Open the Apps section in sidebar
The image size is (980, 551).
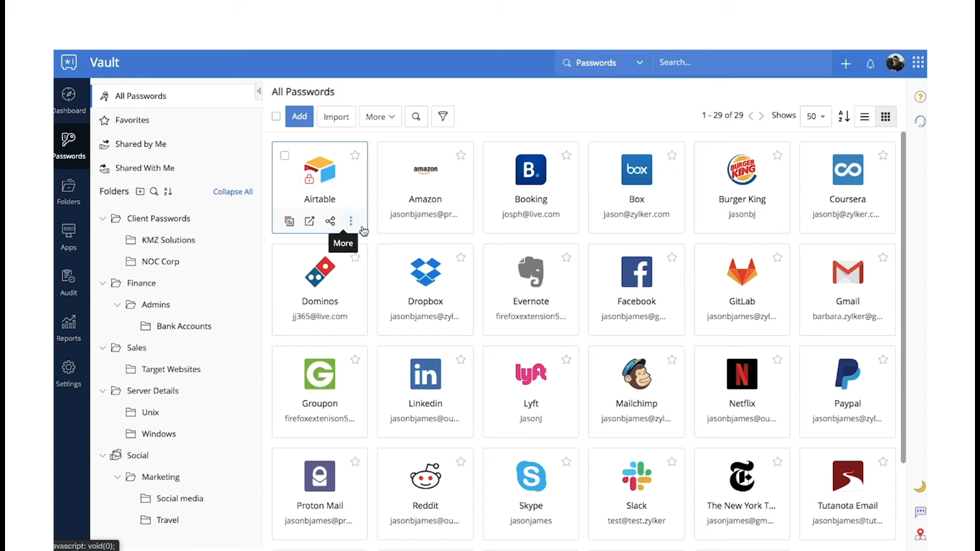(69, 237)
